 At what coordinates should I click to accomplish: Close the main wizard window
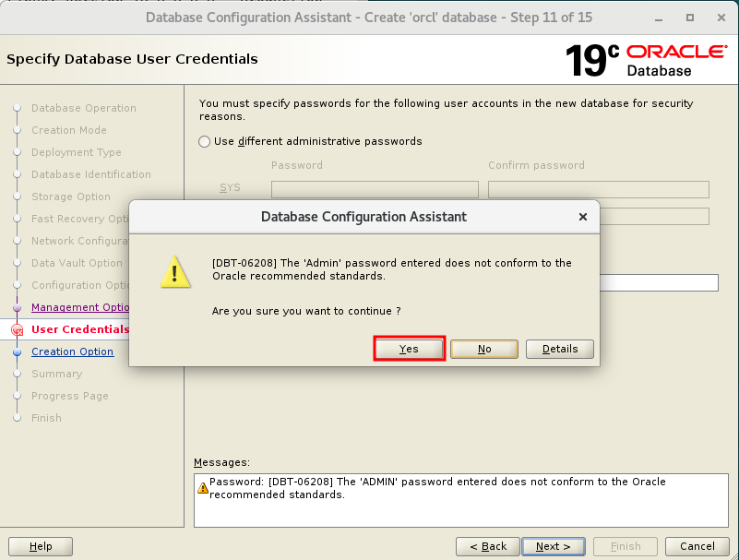(721, 18)
